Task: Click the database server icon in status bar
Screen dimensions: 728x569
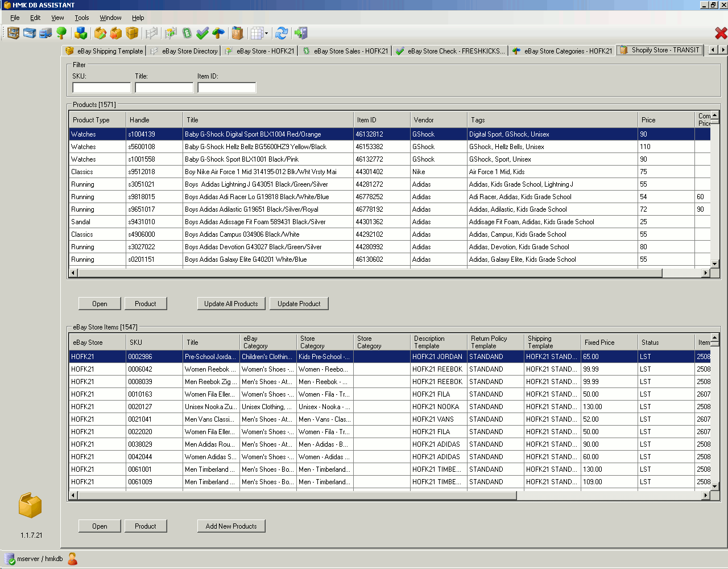Action: [x=10, y=559]
